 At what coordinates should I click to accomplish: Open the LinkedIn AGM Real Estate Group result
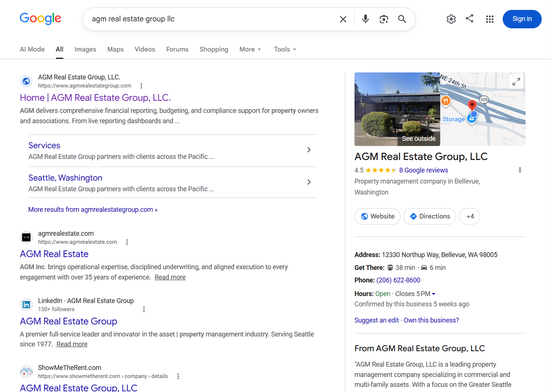[x=68, y=321]
